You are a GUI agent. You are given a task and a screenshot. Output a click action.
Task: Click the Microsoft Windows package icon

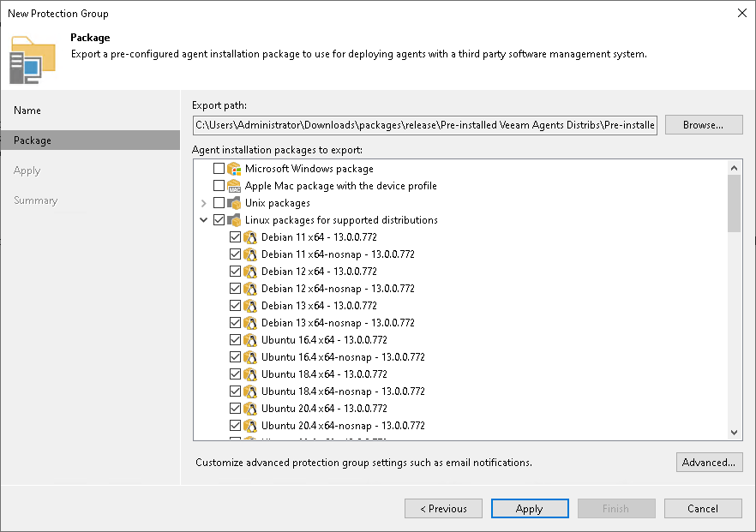234,169
